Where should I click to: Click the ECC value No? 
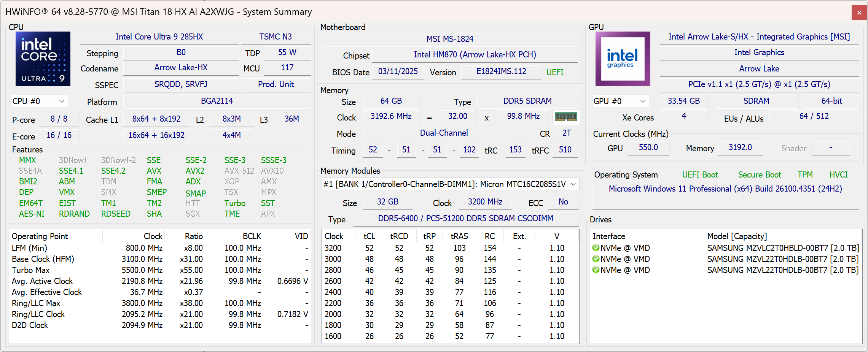(563, 202)
